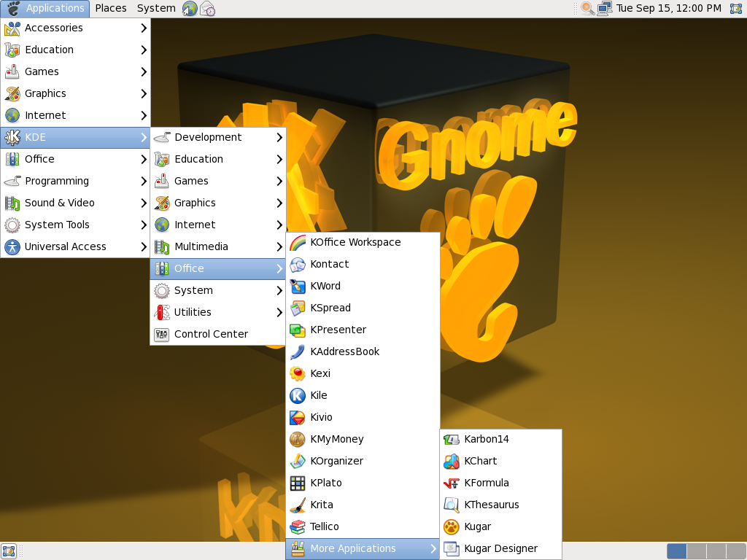Open the Applications menu in the panel
This screenshot has width=747, height=560.
(45, 8)
